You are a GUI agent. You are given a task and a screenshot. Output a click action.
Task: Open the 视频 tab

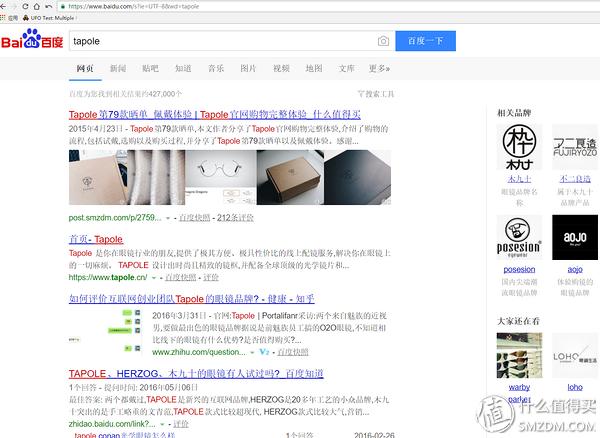(281, 68)
